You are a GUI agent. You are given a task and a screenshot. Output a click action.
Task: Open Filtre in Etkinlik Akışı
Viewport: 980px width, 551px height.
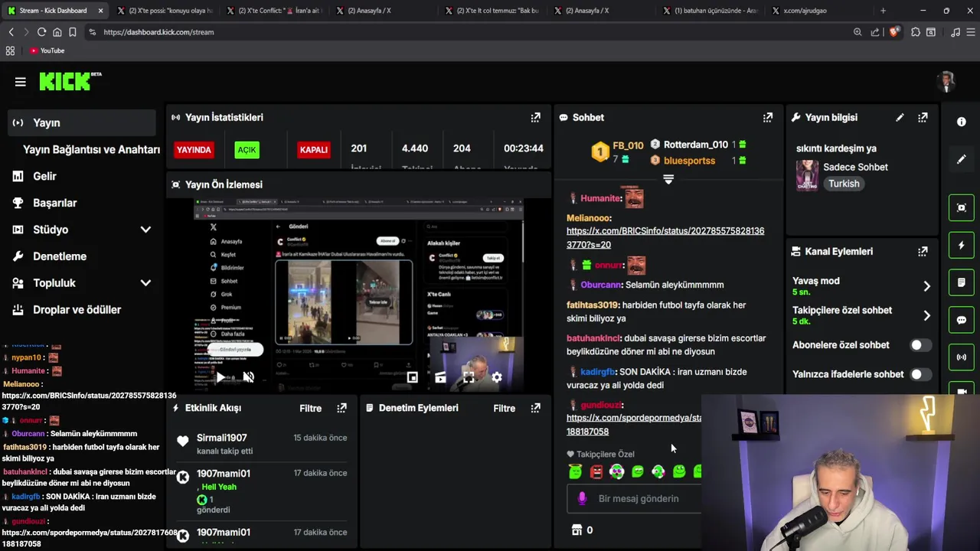(310, 408)
